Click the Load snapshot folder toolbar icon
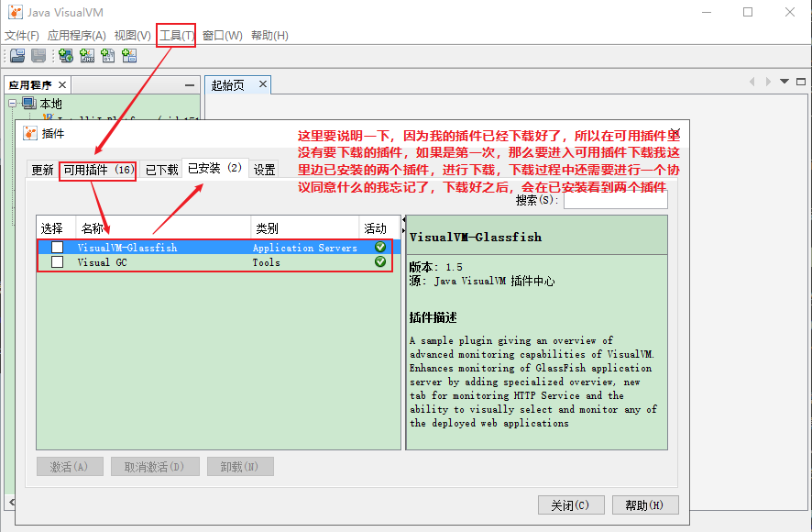 click(x=17, y=55)
